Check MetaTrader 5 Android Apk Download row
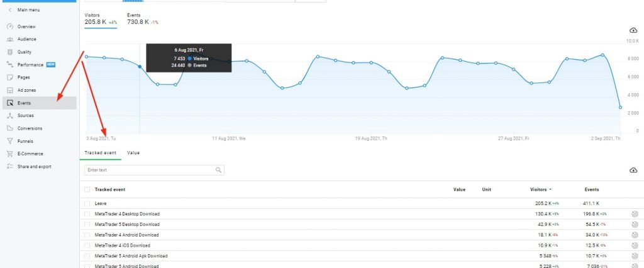644x268 pixels. tap(87, 256)
